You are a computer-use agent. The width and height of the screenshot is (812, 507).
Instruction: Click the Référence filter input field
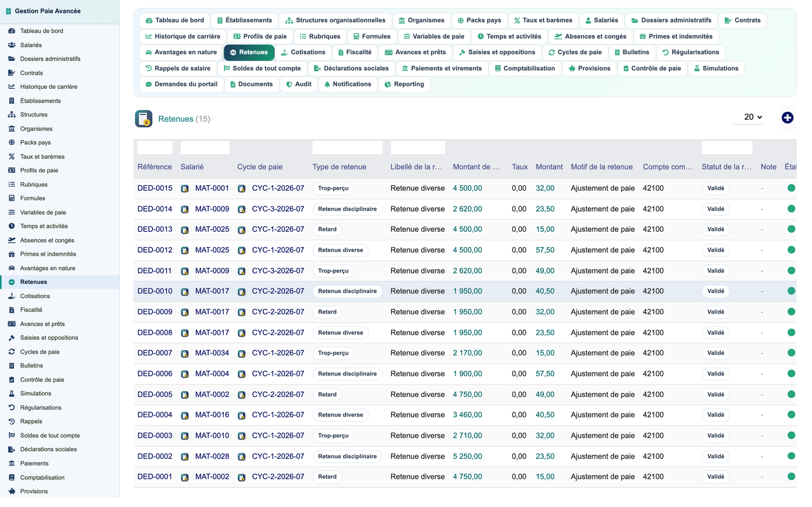click(155, 148)
